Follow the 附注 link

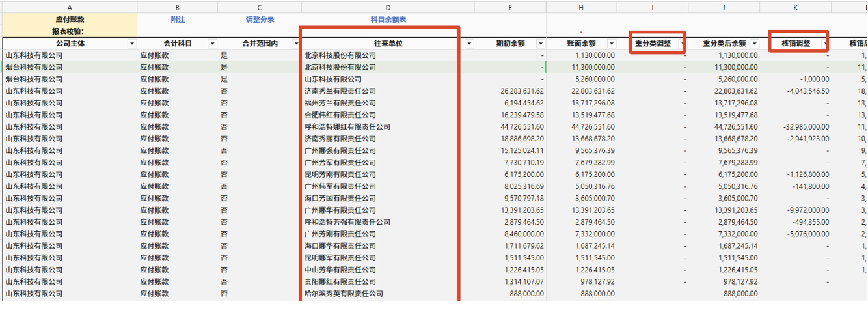(x=178, y=20)
